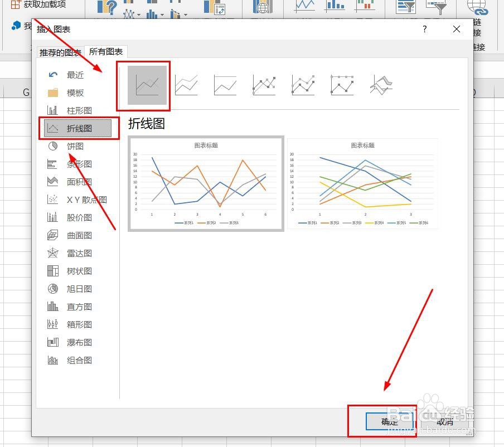Choose 柱形图 column chart category
The image size is (504, 447).
(x=77, y=110)
